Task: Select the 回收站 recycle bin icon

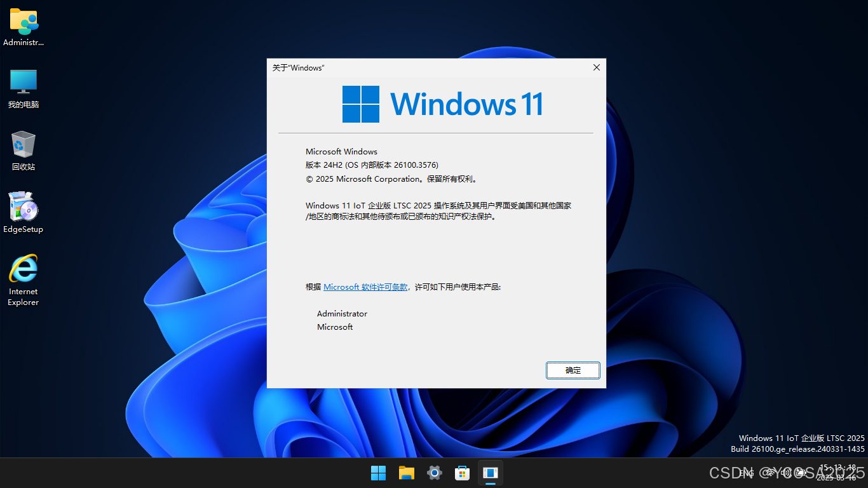Action: (x=24, y=151)
